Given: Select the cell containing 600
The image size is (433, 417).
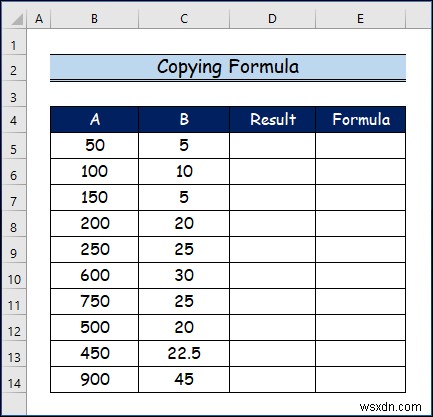Looking at the screenshot, I should pos(94,276).
